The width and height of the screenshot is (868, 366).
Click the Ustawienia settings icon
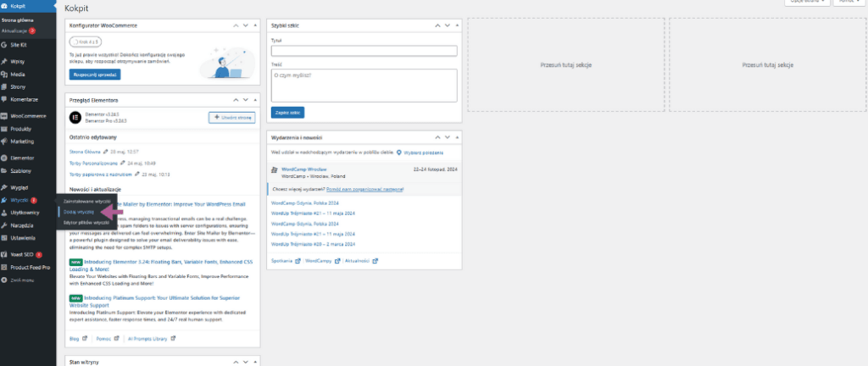point(4,238)
